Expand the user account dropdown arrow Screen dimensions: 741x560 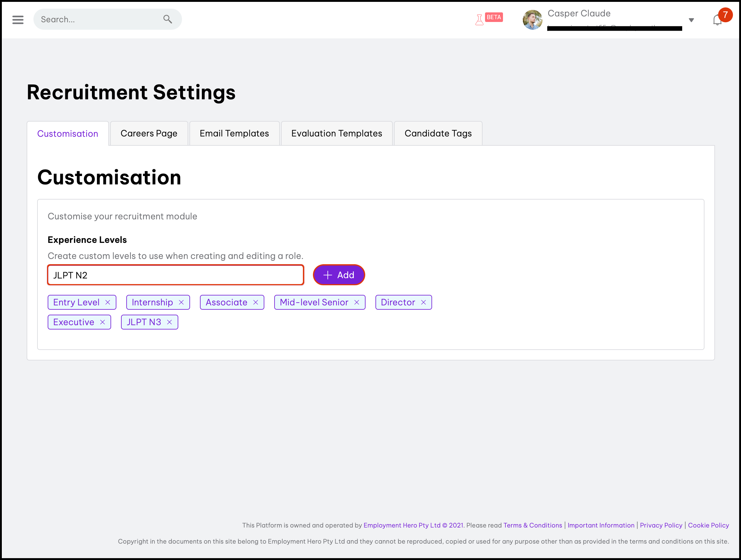[691, 20]
